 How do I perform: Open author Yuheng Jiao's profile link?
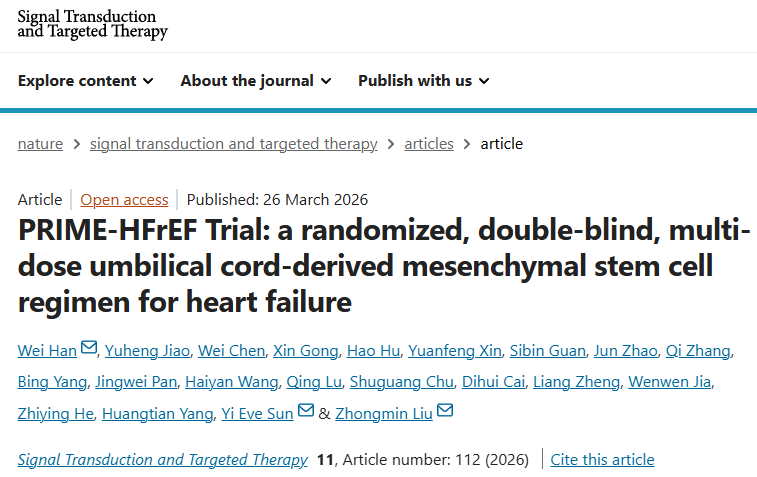(x=146, y=350)
